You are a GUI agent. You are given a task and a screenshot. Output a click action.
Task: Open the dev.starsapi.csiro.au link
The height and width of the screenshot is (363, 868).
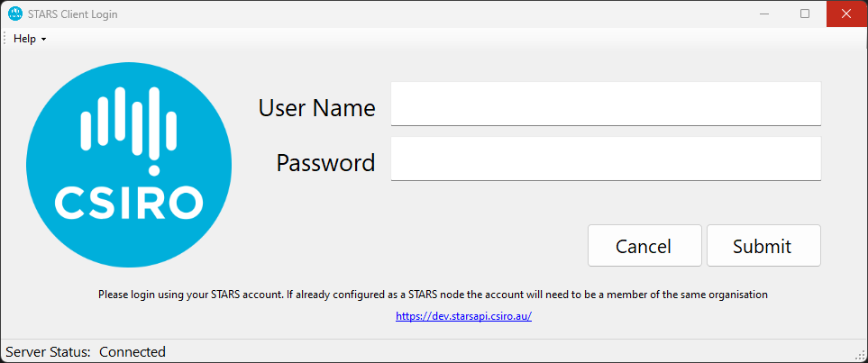(x=463, y=317)
